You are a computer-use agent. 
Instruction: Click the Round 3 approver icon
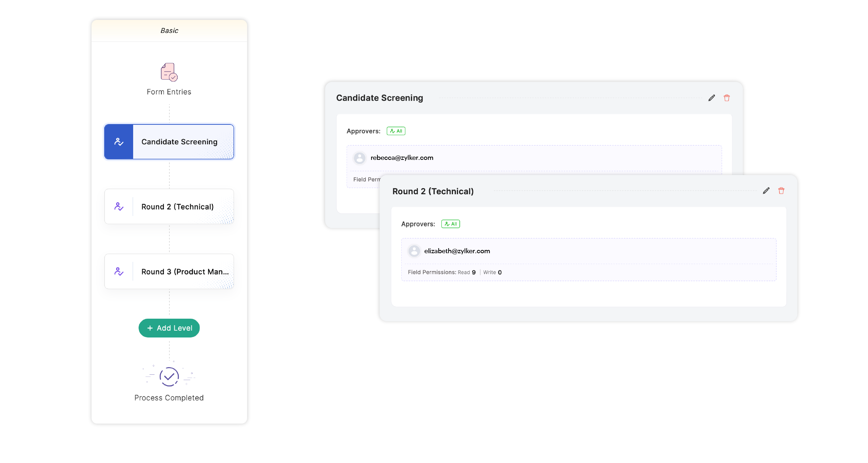tap(119, 272)
